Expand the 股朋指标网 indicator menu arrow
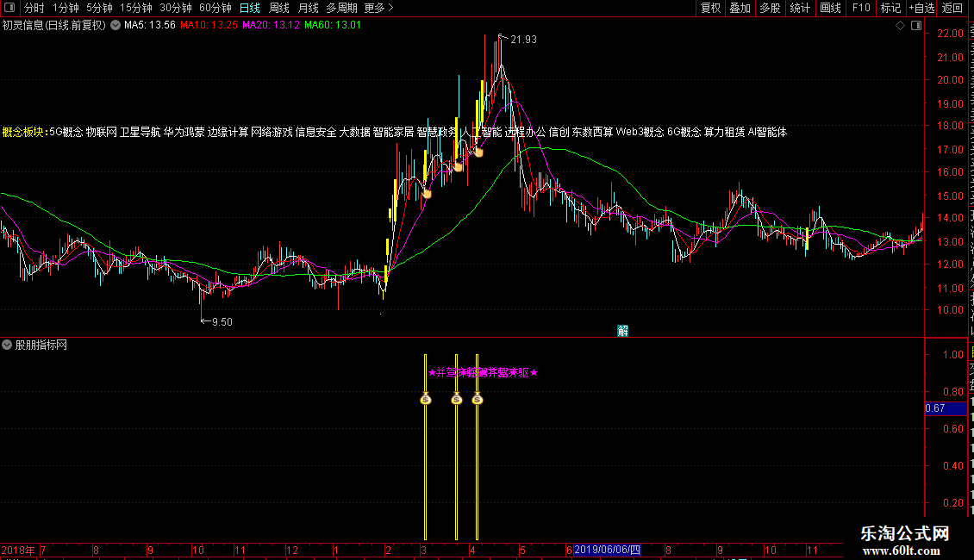The image size is (974, 560). coord(7,345)
